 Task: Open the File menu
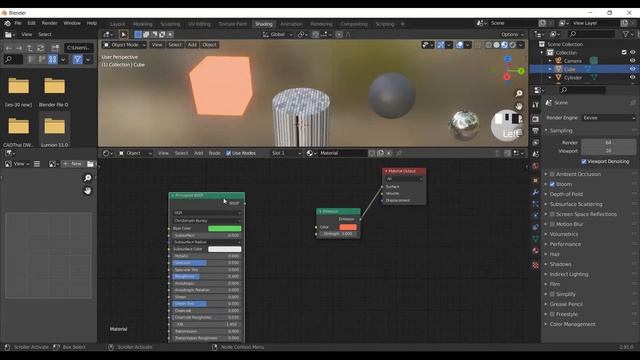tap(18, 23)
